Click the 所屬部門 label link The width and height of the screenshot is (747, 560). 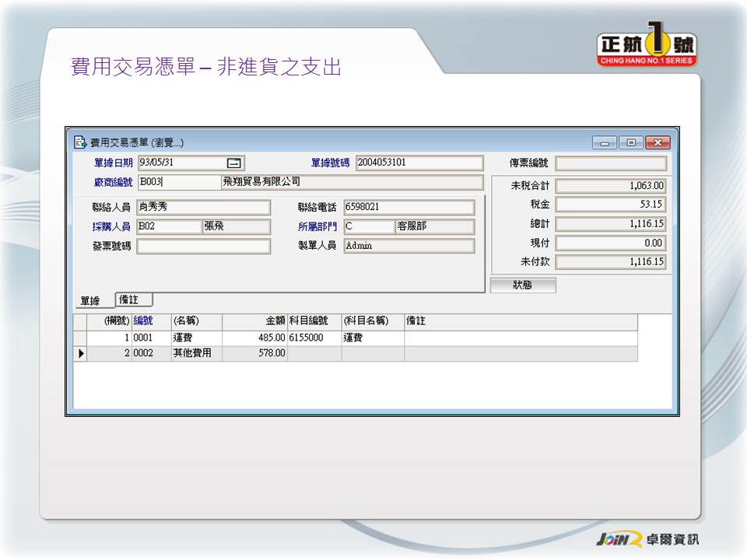pyautogui.click(x=317, y=227)
